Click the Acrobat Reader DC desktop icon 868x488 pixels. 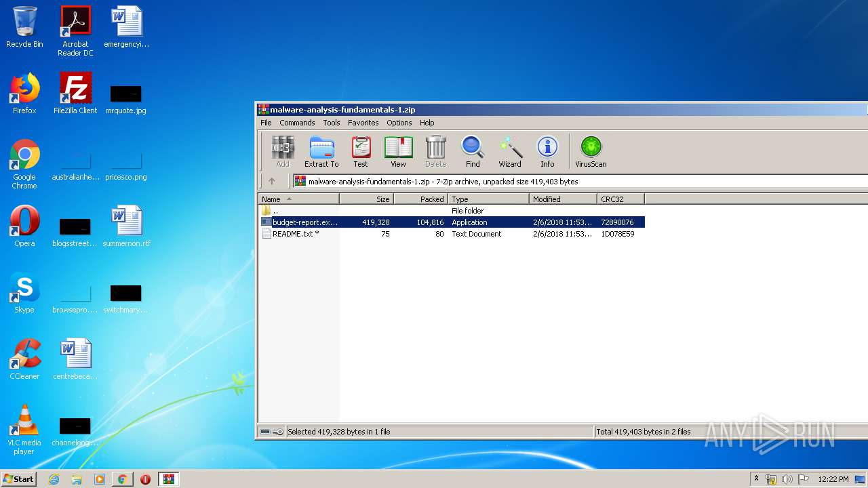click(x=75, y=31)
